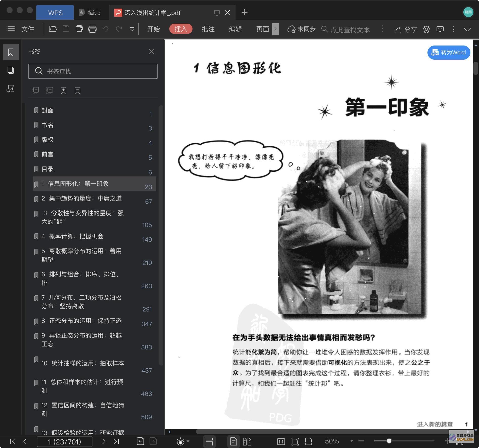The image size is (479, 448).
Task: Move the zoom slider handle
Action: (x=389, y=441)
